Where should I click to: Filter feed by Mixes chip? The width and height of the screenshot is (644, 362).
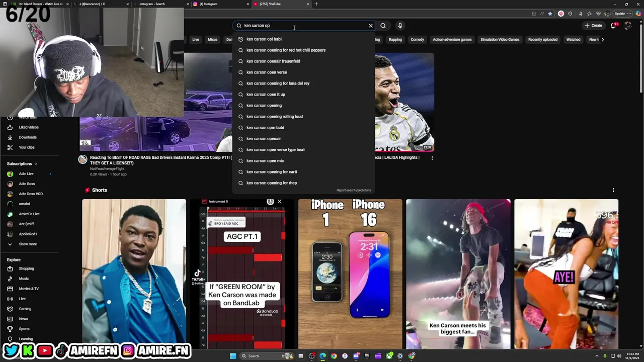point(213,40)
